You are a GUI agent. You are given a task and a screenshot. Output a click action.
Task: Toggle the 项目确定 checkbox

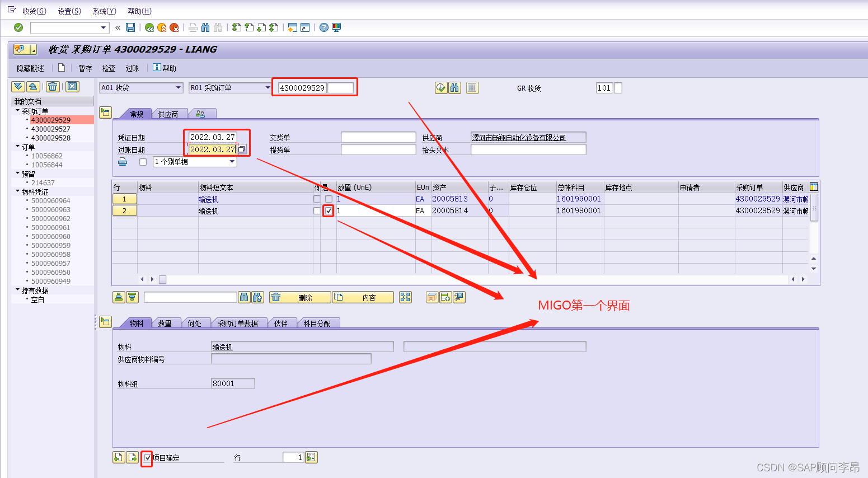click(147, 458)
